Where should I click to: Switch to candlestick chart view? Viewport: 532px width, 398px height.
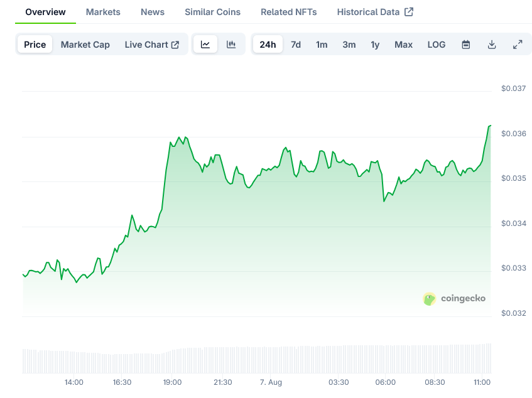tap(231, 45)
